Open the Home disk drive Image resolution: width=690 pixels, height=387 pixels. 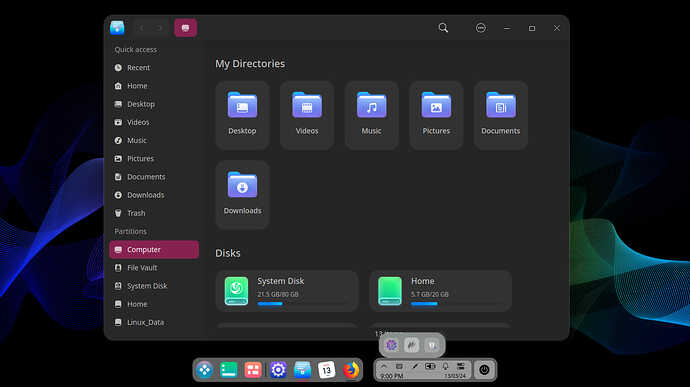pyautogui.click(x=440, y=291)
